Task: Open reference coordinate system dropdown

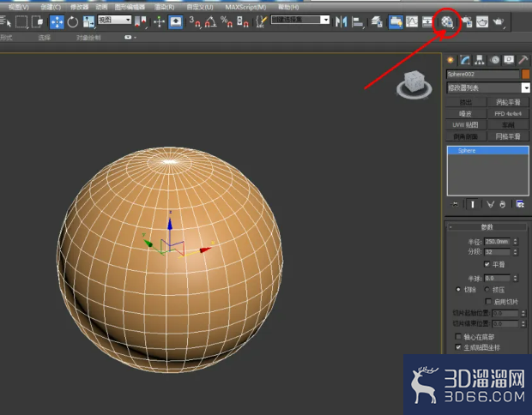Action: [115, 20]
